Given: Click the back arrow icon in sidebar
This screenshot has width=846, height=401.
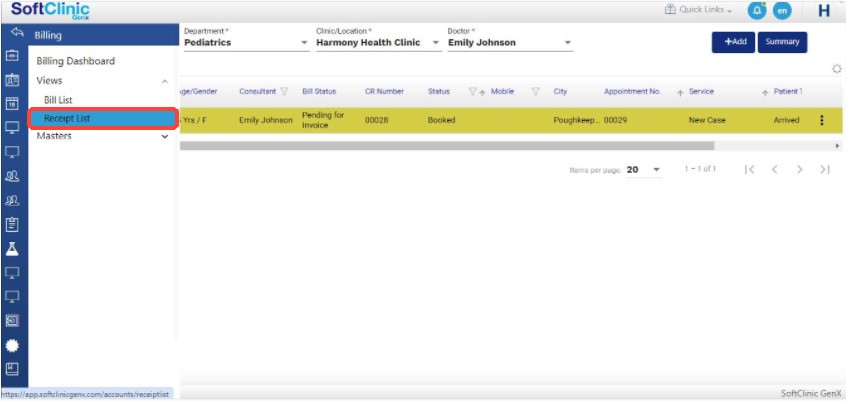Looking at the screenshot, I should click(x=14, y=34).
